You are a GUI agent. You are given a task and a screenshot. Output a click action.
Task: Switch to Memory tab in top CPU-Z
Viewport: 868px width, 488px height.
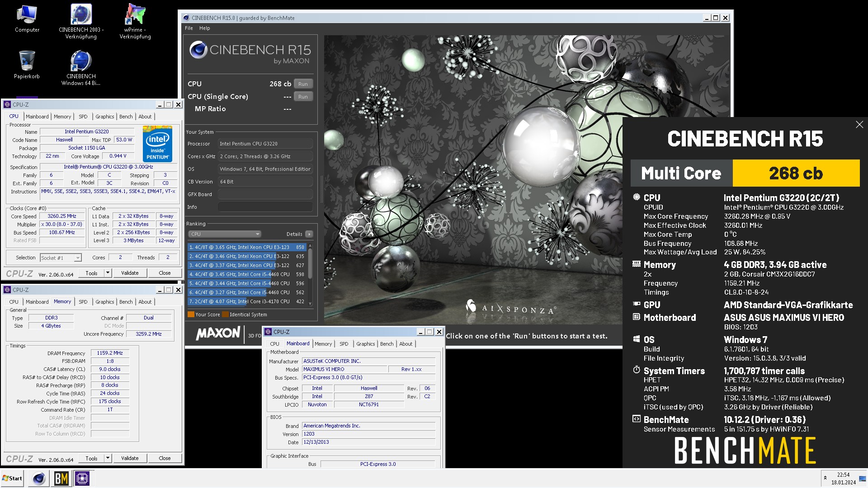coord(62,117)
